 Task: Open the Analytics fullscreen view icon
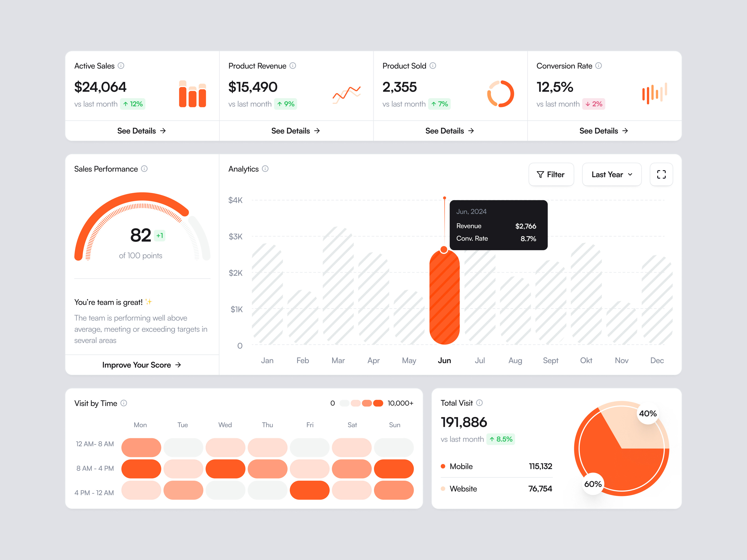661,175
